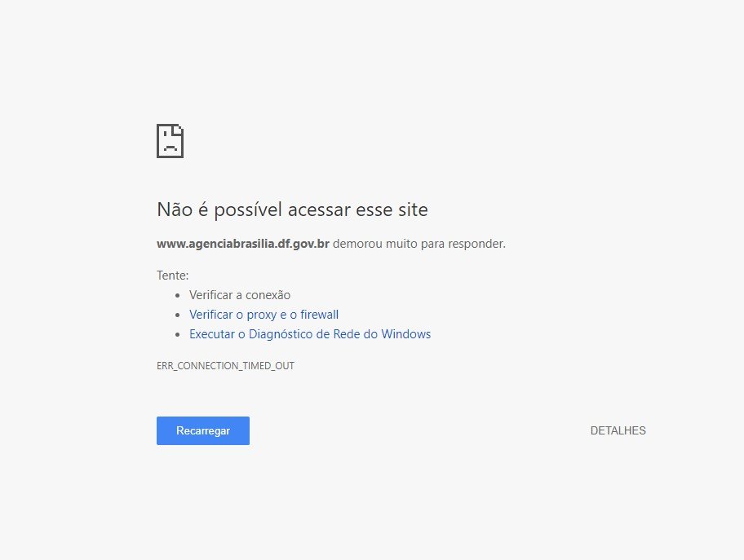The image size is (744, 560).
Task: Click the word 'proxy' in the link
Action: 261,315
